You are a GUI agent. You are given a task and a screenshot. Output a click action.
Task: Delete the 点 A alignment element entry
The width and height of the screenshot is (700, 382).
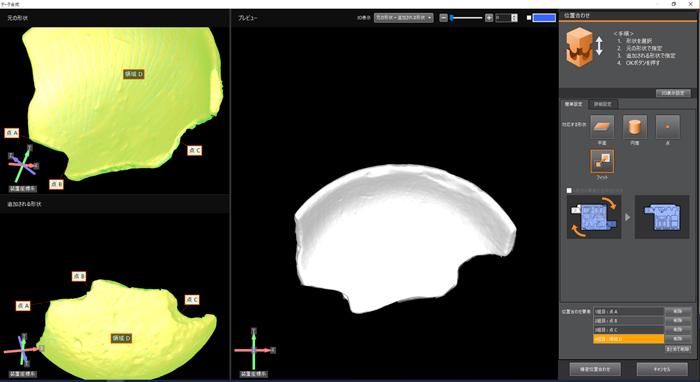click(678, 311)
